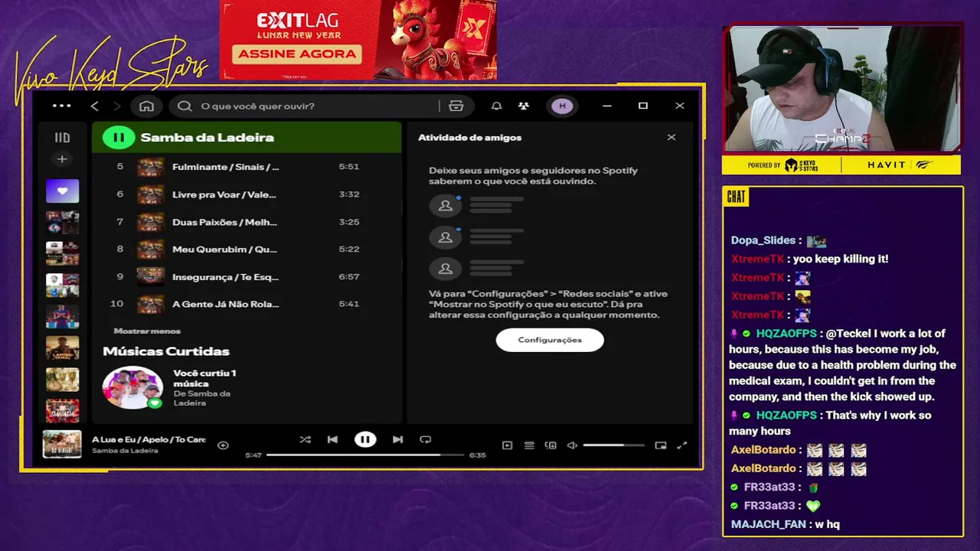Play track 10 A Gente Já Não Rola
980x551 pixels.
(x=247, y=304)
